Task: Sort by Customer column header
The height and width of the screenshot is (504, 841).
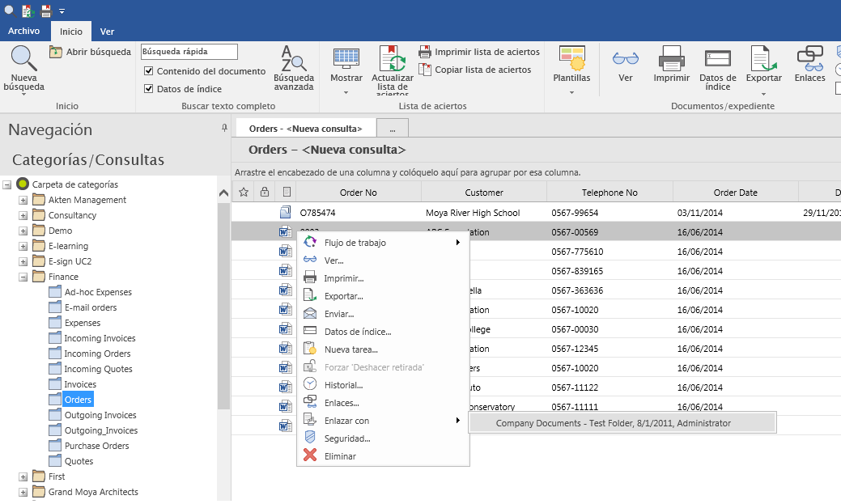Action: tap(484, 192)
